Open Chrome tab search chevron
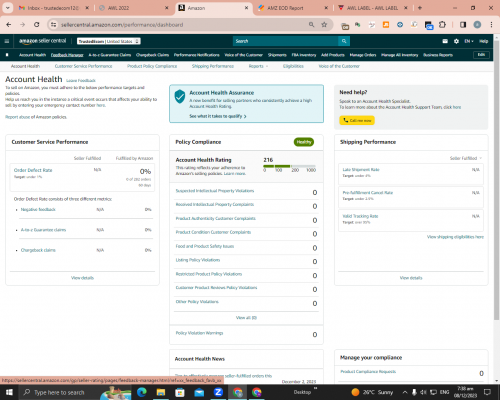Screen dimensions: 500x400 [7, 8]
